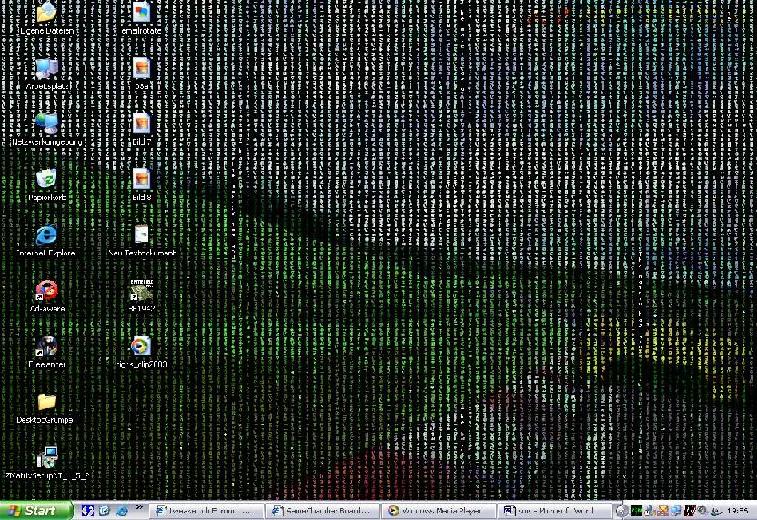Image resolution: width=757 pixels, height=520 pixels.
Task: Switch to the second taskbar window, left of Media Player
Action: (322, 510)
